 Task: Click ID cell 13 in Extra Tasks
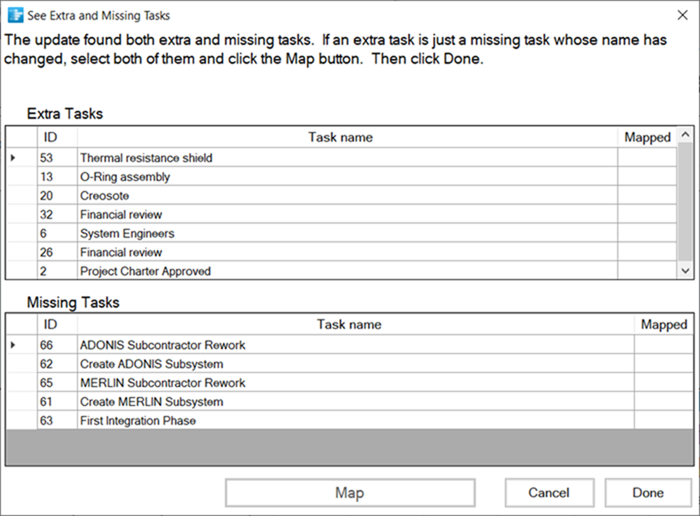click(57, 177)
